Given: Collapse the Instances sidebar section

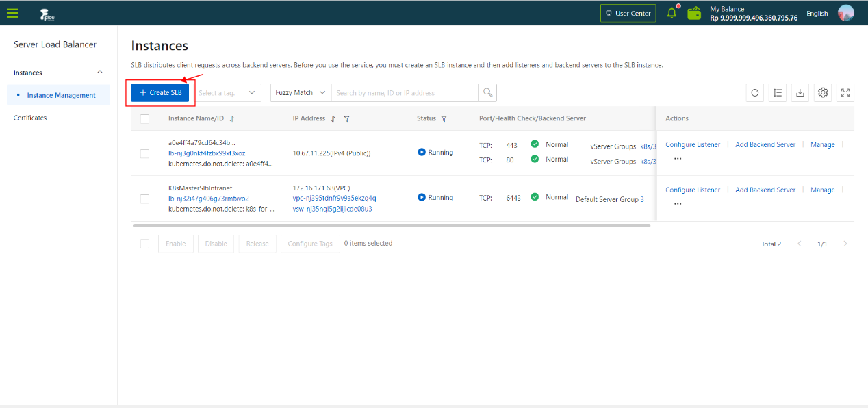Looking at the screenshot, I should (100, 73).
